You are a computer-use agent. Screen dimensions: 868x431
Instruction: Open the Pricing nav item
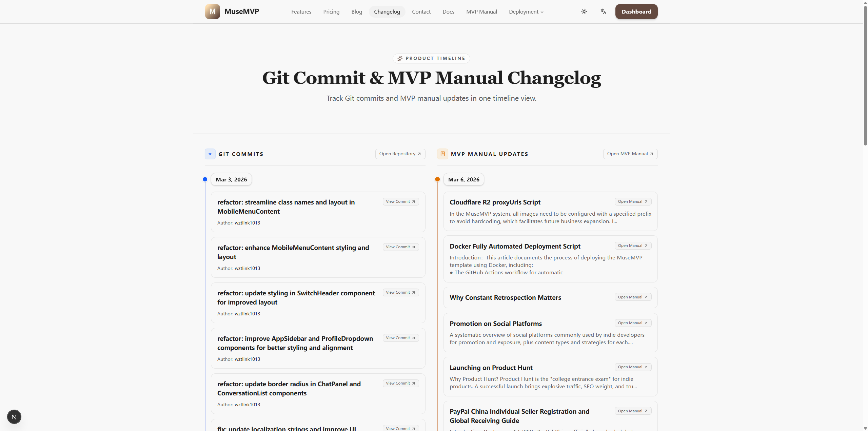[x=331, y=12]
